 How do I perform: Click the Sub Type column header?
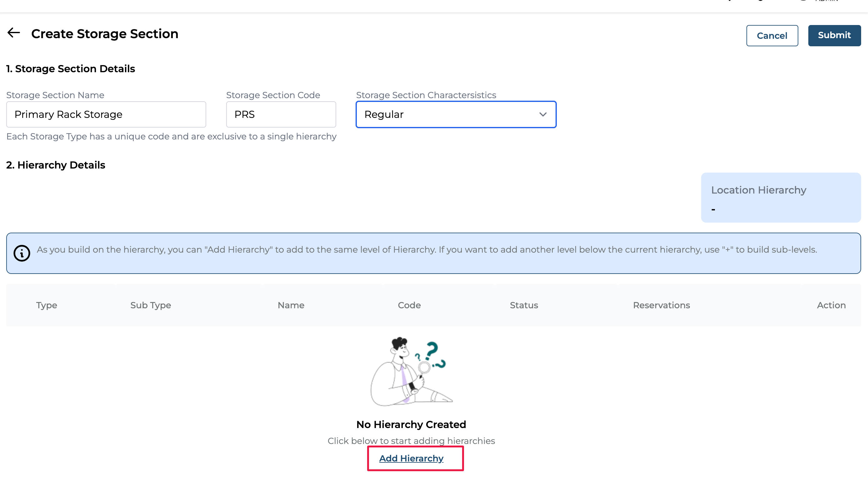[x=151, y=305]
